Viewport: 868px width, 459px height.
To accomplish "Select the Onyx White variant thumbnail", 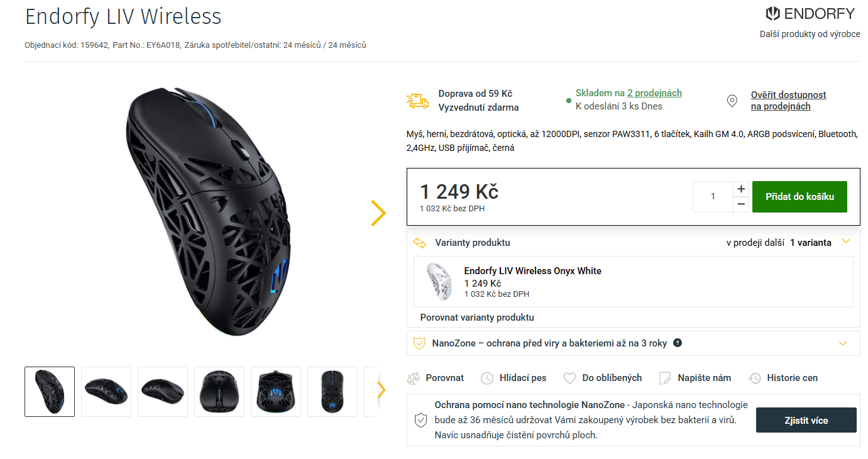I will pyautogui.click(x=438, y=280).
